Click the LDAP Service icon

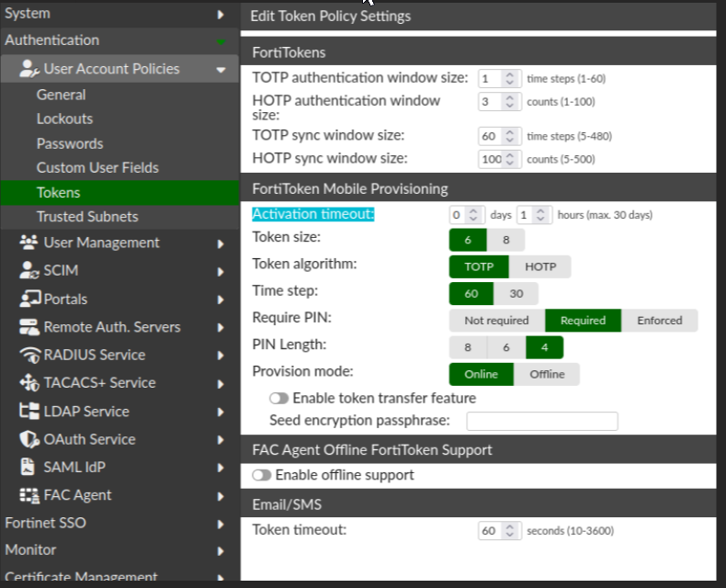click(28, 412)
